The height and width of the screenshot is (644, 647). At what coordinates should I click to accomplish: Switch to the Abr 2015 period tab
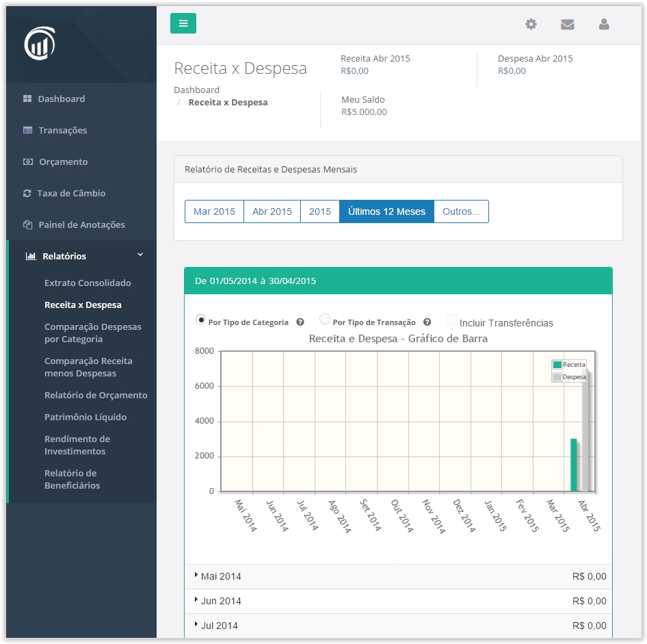[272, 211]
